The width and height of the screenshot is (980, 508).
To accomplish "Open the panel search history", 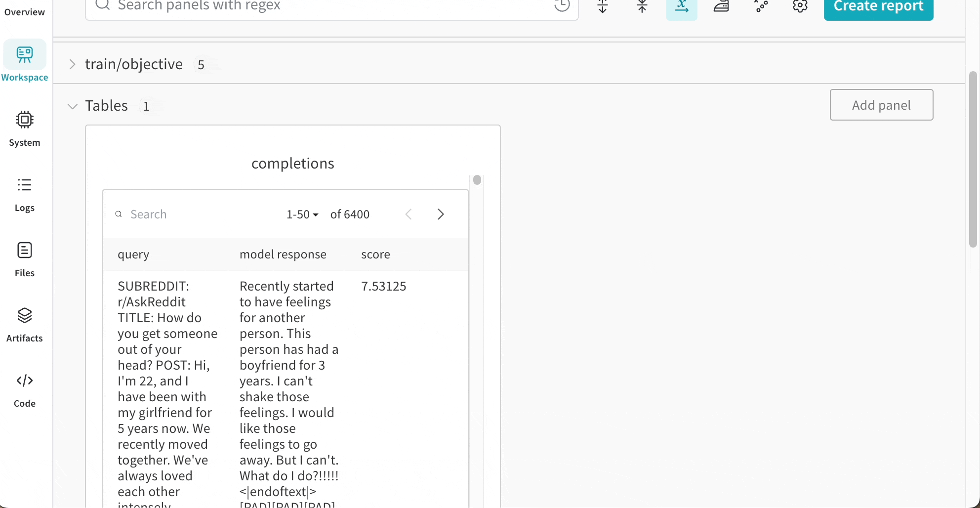I will click(x=562, y=6).
